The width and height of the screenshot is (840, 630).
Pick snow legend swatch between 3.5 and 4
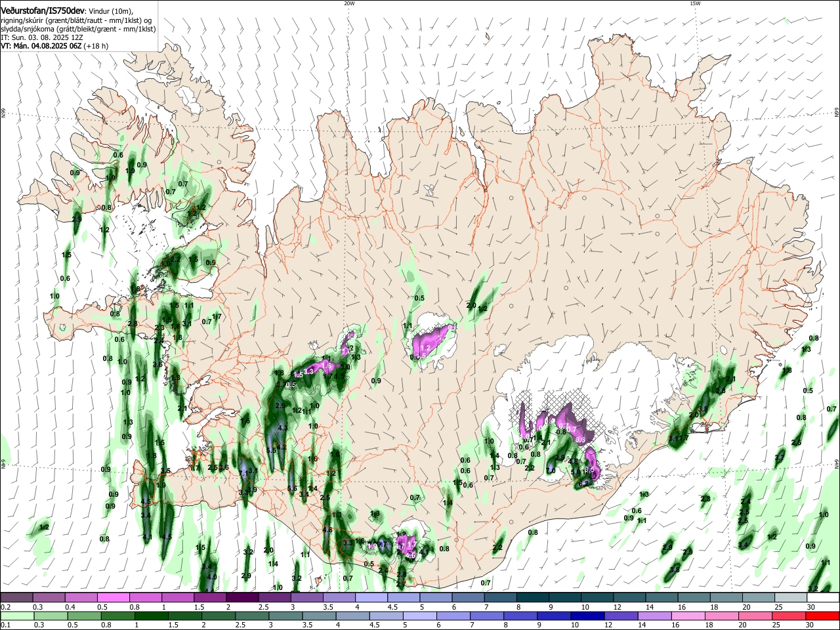pos(339,597)
